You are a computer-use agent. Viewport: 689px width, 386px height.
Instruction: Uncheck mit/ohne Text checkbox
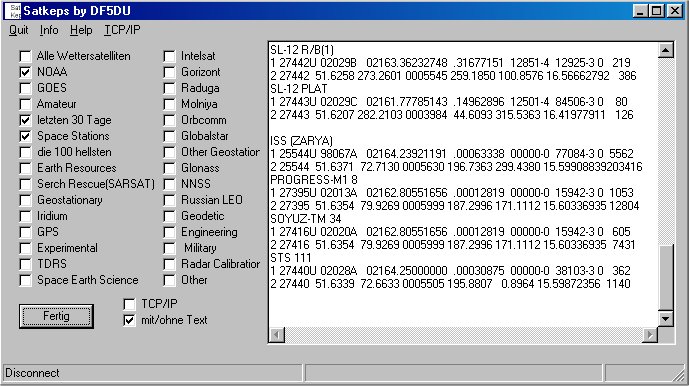[129, 320]
